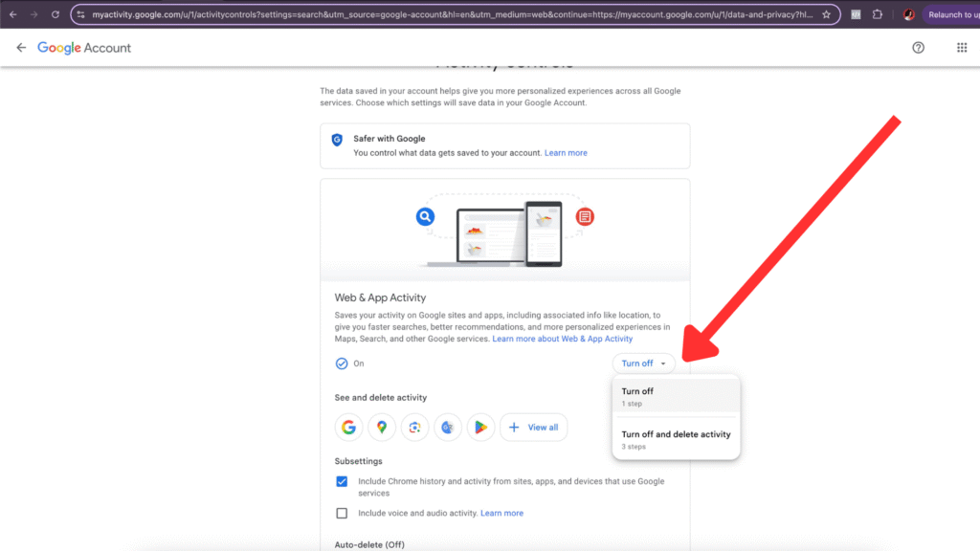
Task: Open Google Translate activity icon
Action: pyautogui.click(x=448, y=428)
